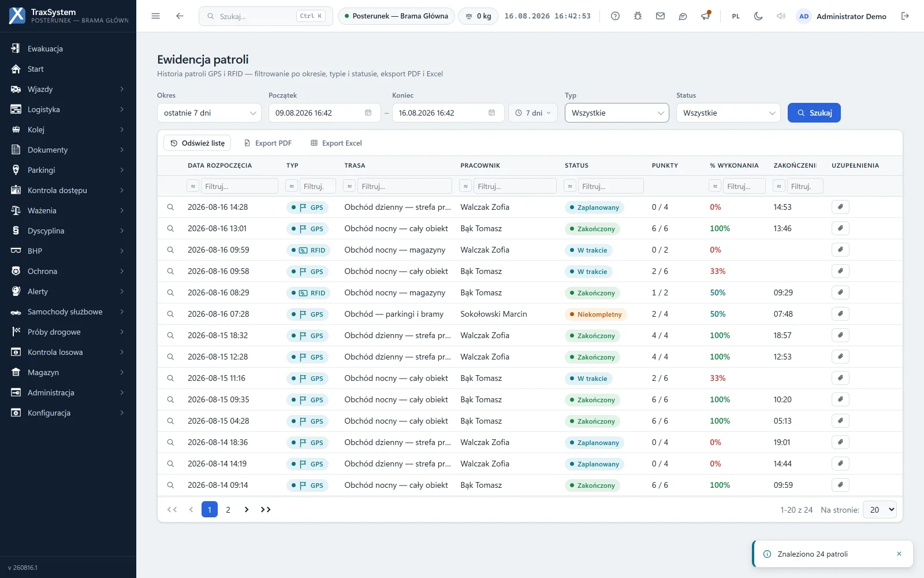Open Ewakuacja in the sidebar
This screenshot has height=578, width=924.
[x=68, y=49]
